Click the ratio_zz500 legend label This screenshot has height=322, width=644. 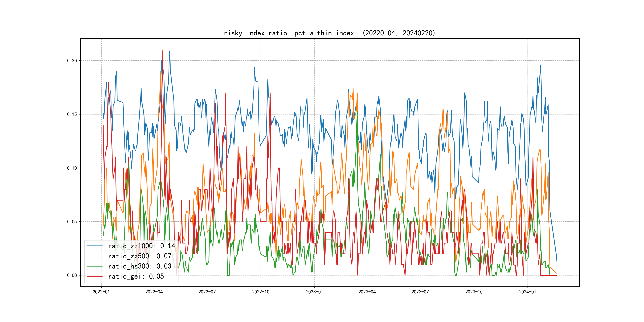pos(140,256)
